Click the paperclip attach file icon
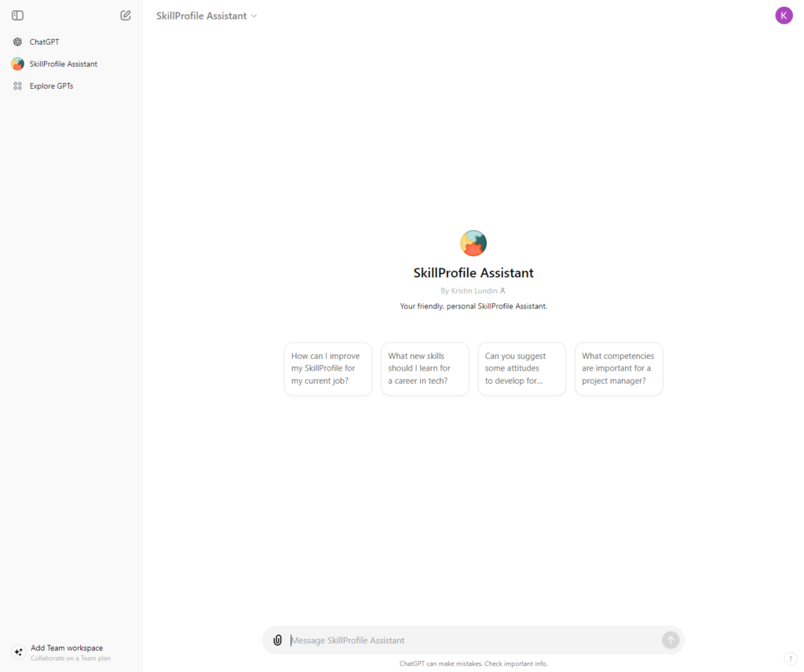 tap(277, 640)
